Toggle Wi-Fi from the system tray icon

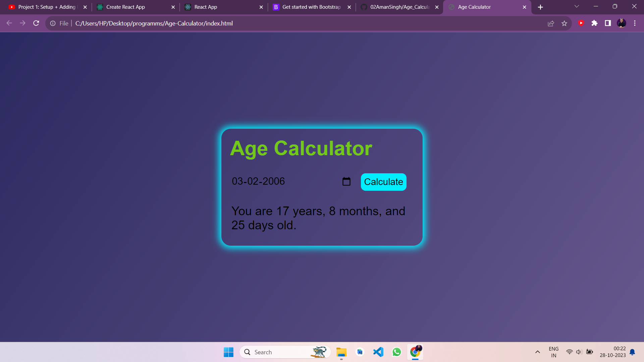pyautogui.click(x=569, y=352)
